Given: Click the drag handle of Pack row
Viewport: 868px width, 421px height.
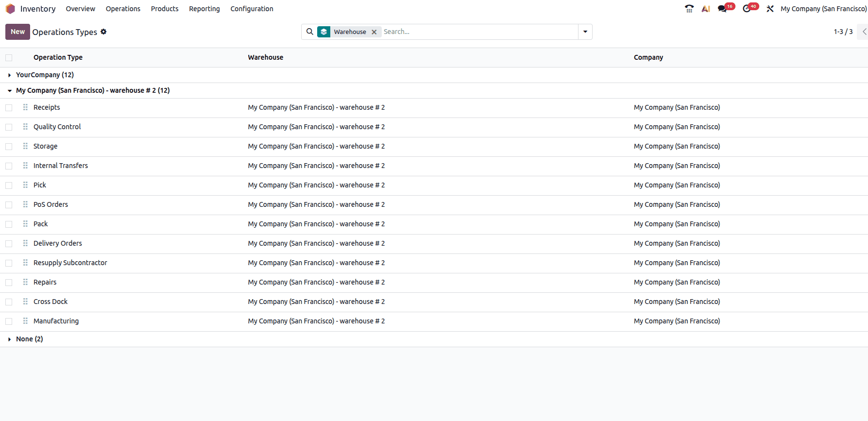Looking at the screenshot, I should pos(25,224).
